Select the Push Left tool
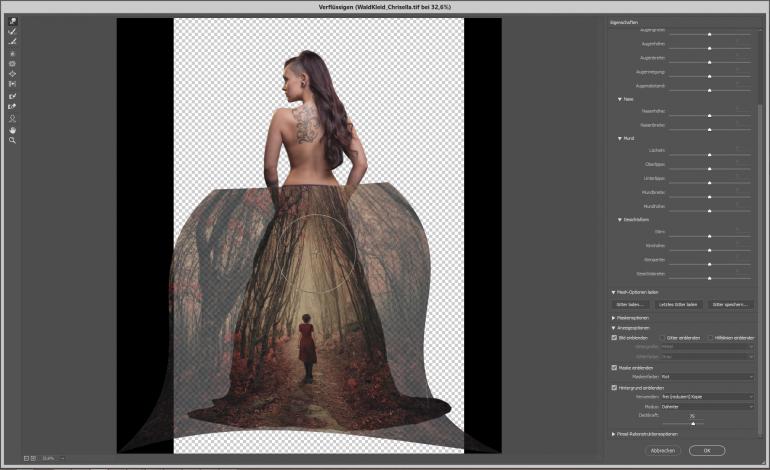 [x=12, y=84]
